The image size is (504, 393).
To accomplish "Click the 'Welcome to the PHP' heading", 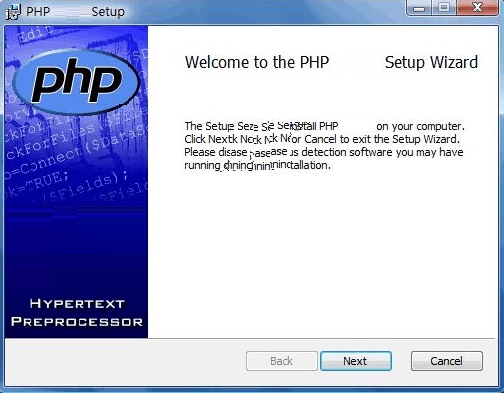I will (257, 62).
